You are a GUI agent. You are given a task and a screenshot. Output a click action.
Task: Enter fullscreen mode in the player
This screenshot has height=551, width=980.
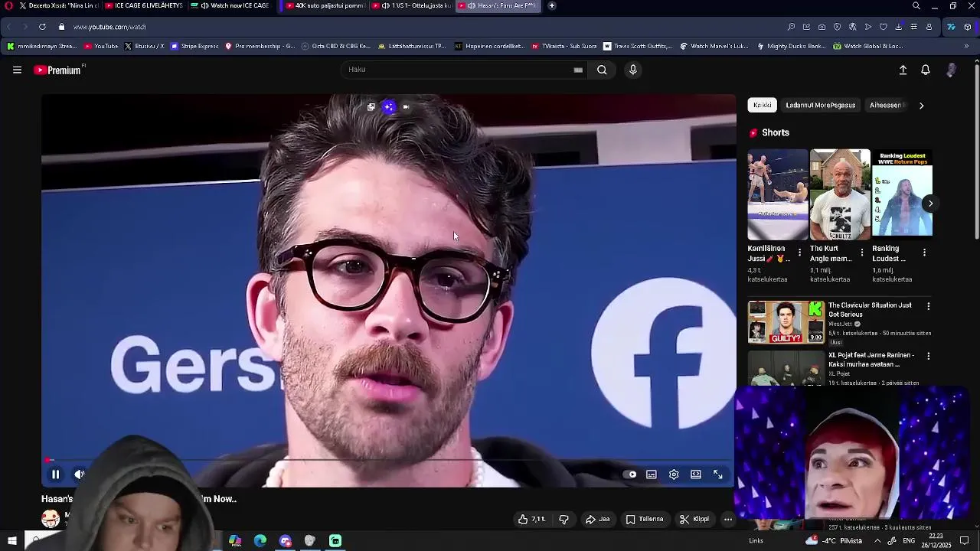click(x=718, y=474)
